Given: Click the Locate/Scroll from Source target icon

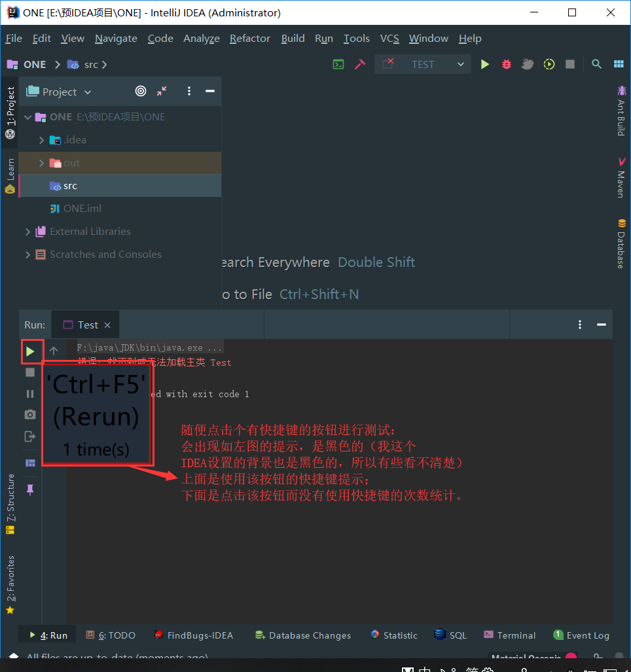Looking at the screenshot, I should tap(141, 91).
